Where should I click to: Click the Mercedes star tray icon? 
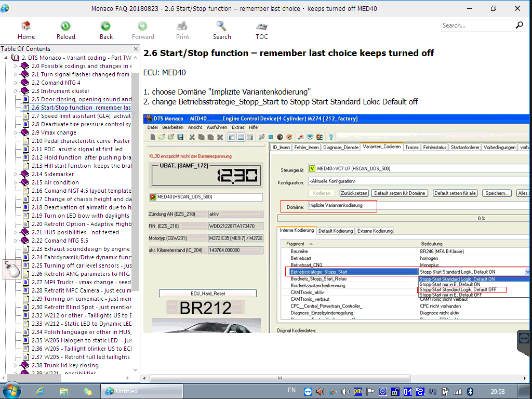(x=433, y=392)
